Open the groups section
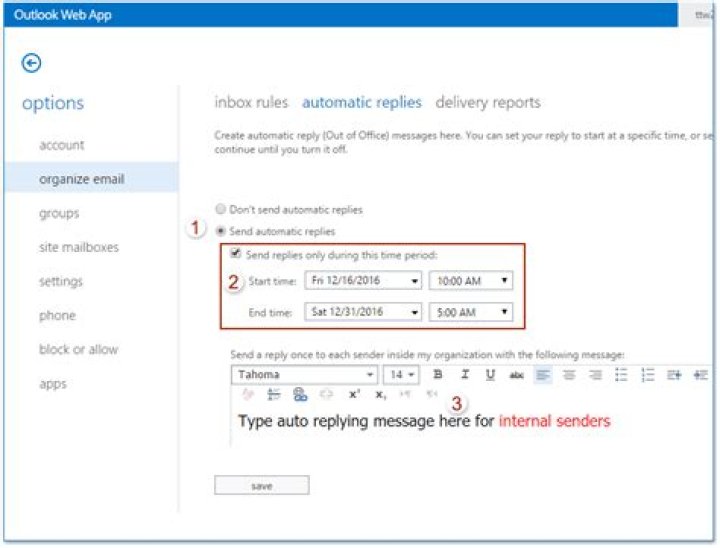The width and height of the screenshot is (720, 548). [x=59, y=214]
